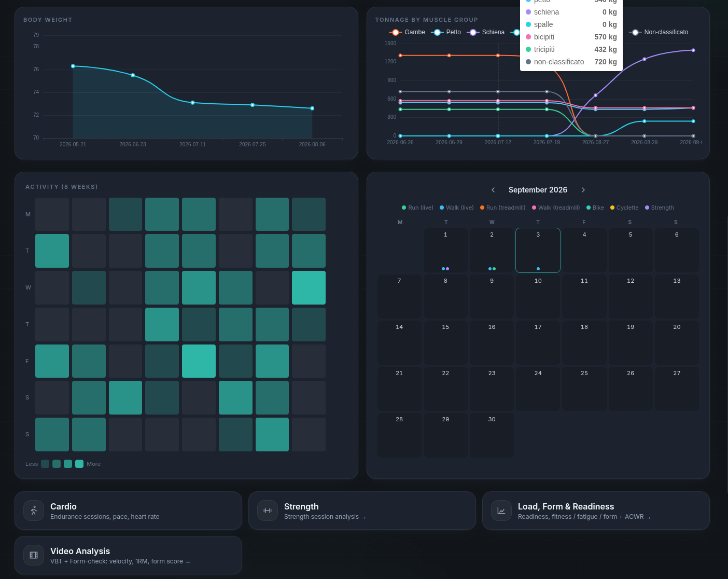Click the lightest 'More' swatch in activity legend
This screenshot has width=728, height=579.
point(79,464)
